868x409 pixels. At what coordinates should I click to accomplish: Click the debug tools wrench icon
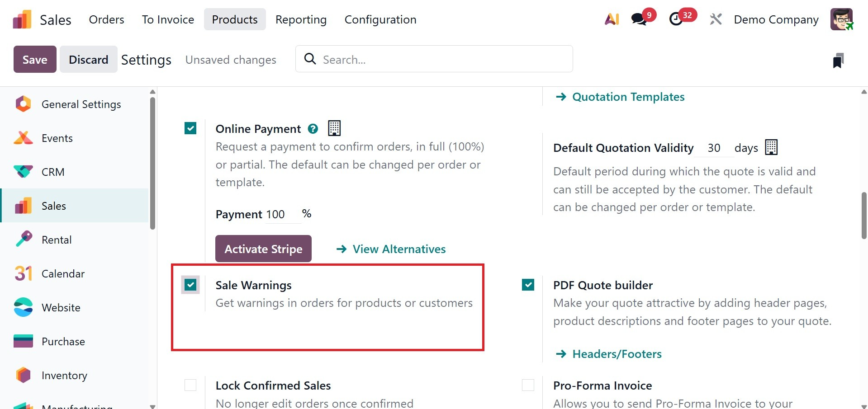tap(716, 19)
